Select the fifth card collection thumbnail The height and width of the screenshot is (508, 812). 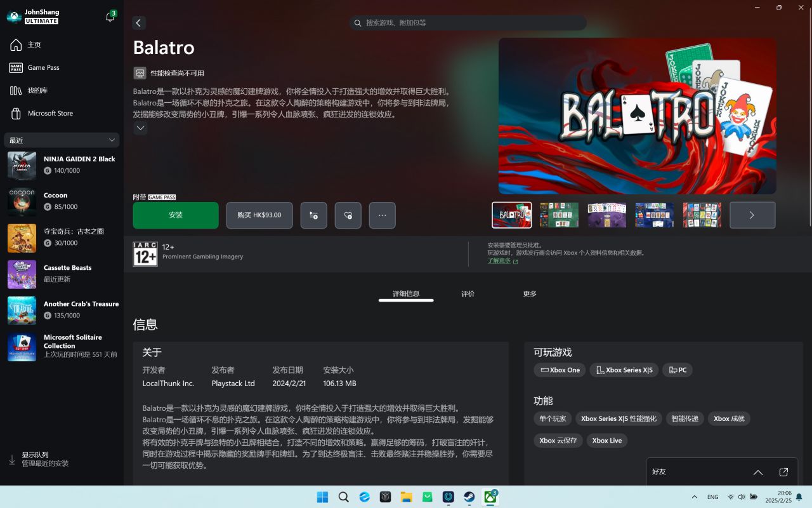tap(702, 215)
